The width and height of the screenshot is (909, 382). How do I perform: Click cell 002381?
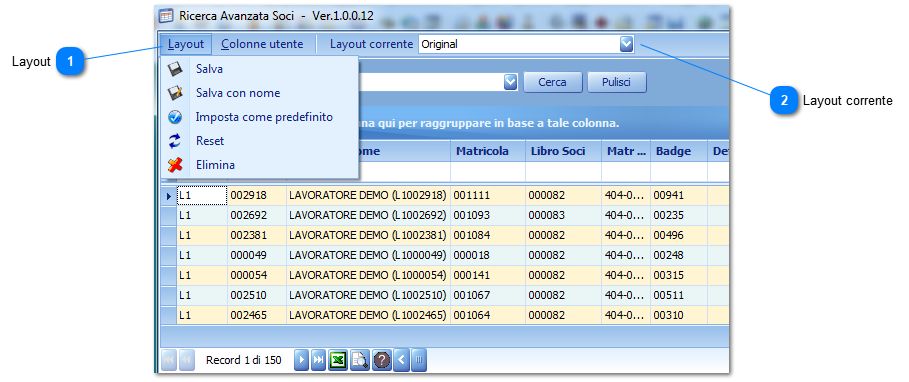tap(257, 235)
